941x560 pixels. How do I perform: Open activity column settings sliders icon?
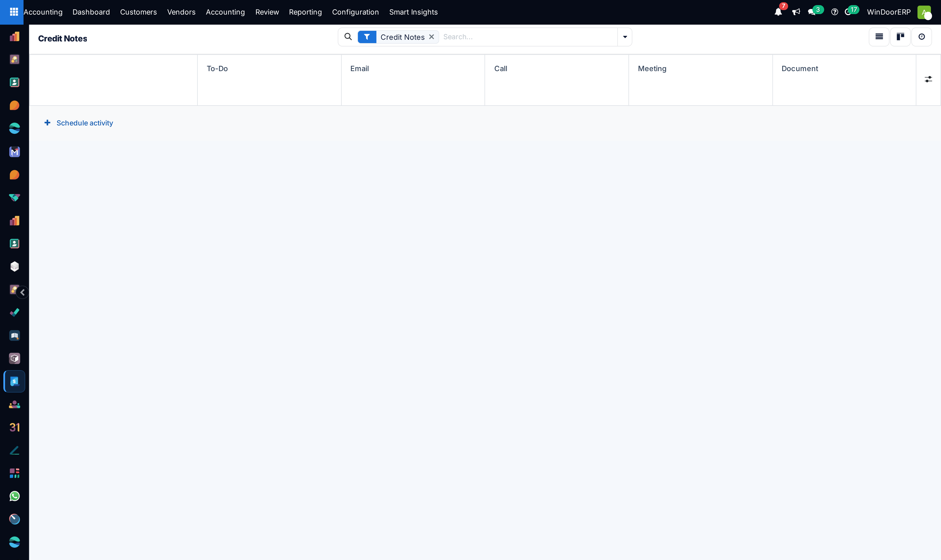click(x=928, y=79)
